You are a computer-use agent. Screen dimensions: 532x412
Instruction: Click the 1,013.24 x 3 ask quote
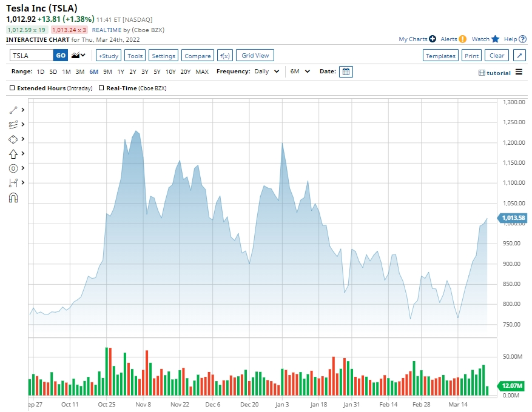point(69,30)
